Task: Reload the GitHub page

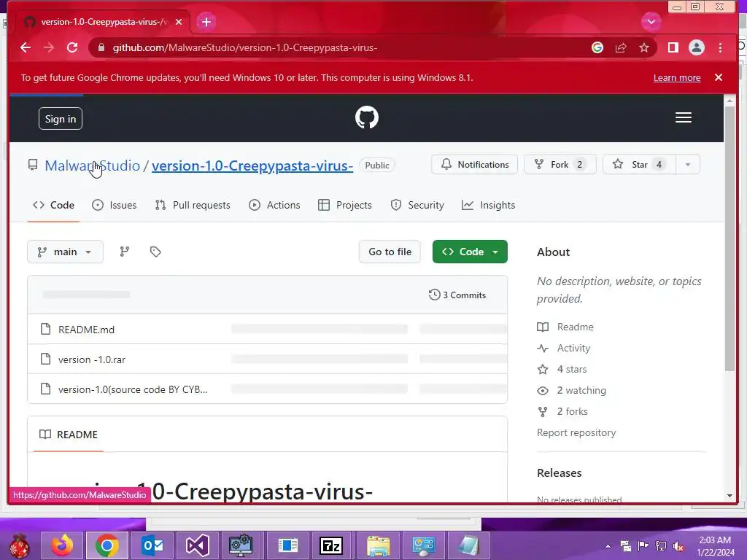Action: [72, 47]
